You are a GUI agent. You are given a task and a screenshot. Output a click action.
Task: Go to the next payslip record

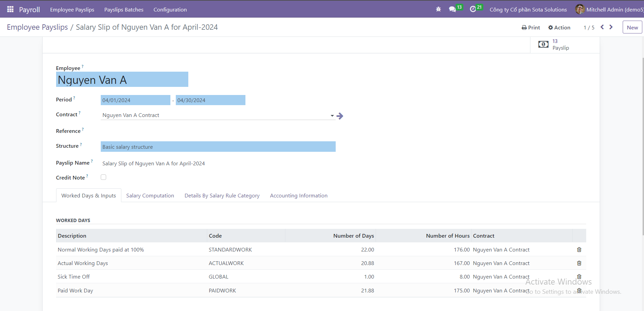611,27
